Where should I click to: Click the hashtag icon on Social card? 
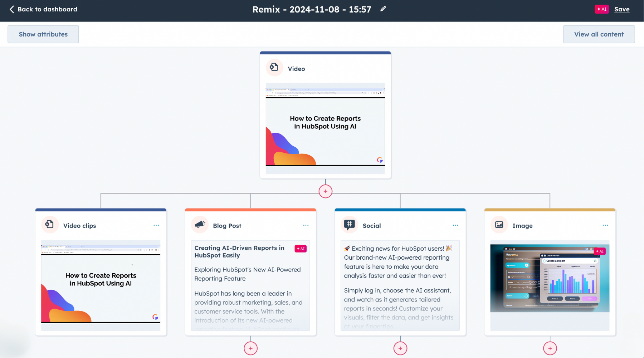(349, 225)
